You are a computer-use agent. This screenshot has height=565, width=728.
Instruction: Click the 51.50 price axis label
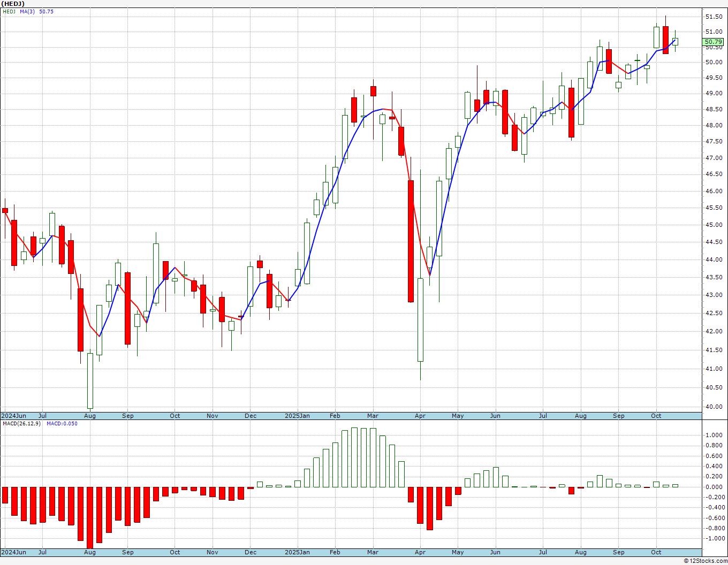click(x=714, y=17)
